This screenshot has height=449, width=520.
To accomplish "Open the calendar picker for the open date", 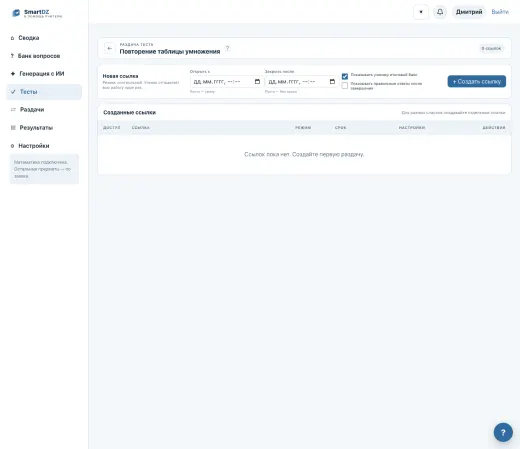I will pyautogui.click(x=257, y=82).
